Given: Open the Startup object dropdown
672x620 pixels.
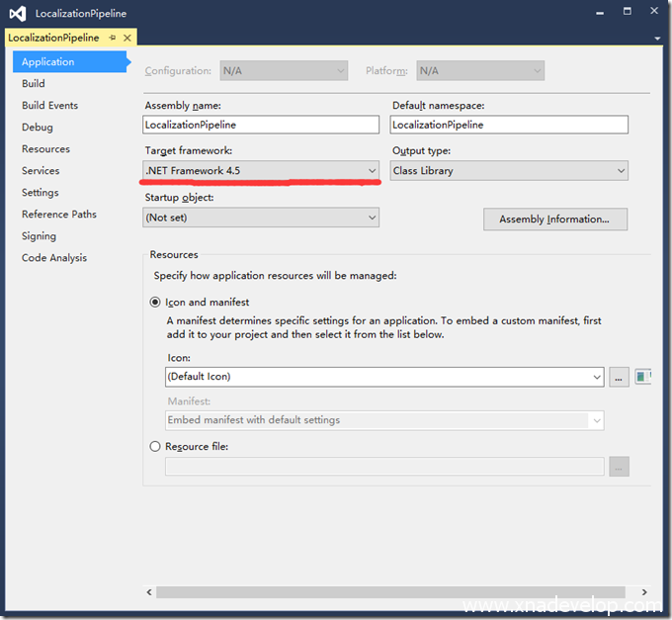Looking at the screenshot, I should pos(373,218).
